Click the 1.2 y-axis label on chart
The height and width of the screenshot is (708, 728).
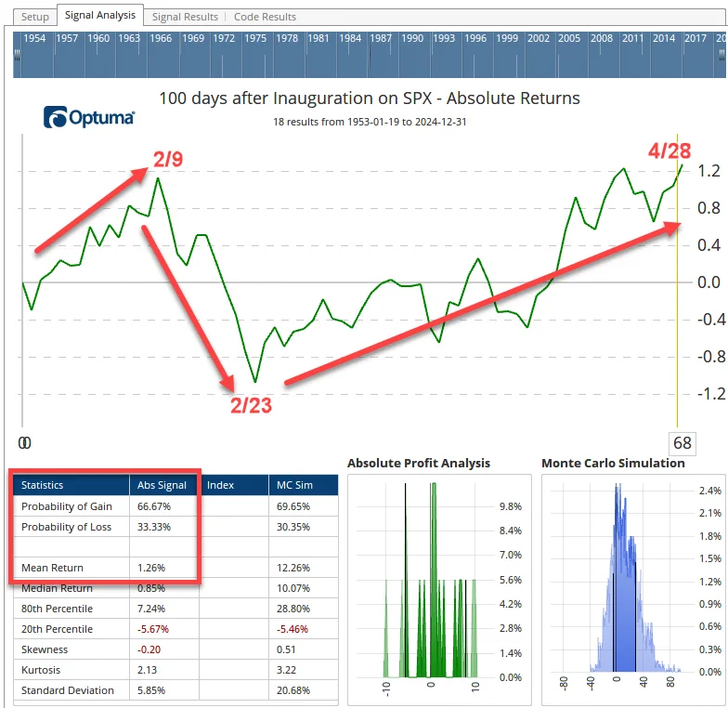click(708, 171)
